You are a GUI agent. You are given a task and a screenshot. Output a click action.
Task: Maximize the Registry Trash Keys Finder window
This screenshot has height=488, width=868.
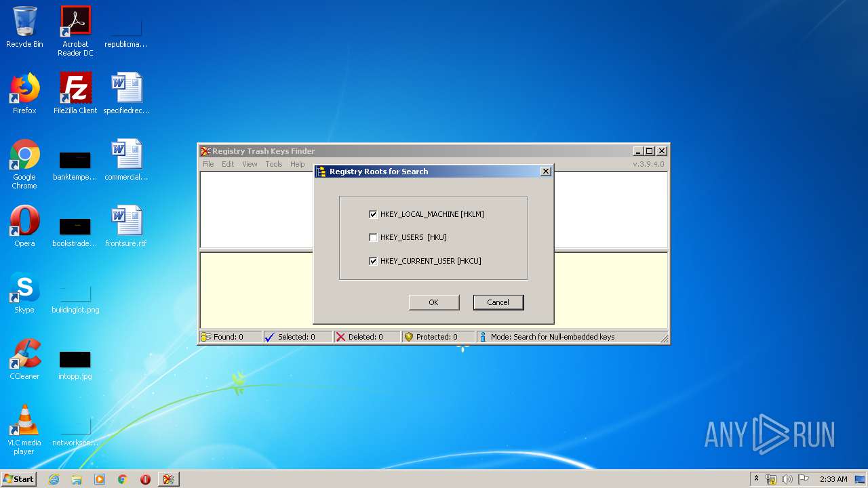point(650,151)
